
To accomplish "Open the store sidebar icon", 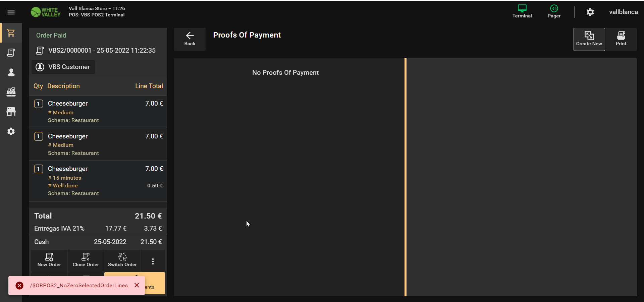I will coord(11,112).
